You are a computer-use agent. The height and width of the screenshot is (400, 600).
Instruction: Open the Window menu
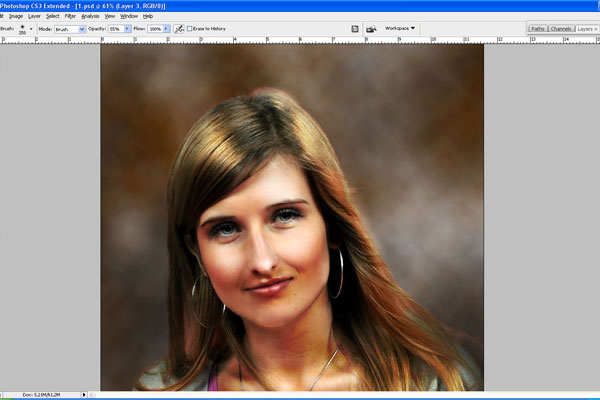click(x=129, y=16)
